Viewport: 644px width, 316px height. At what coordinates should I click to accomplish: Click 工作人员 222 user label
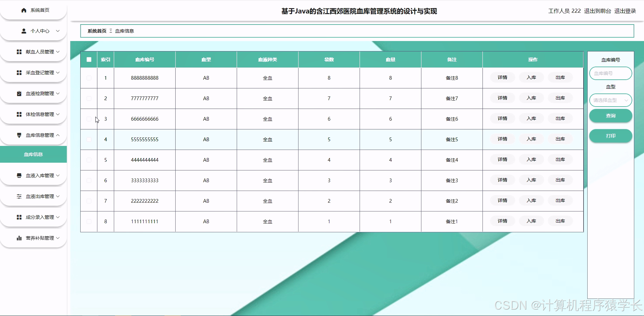pyautogui.click(x=564, y=11)
